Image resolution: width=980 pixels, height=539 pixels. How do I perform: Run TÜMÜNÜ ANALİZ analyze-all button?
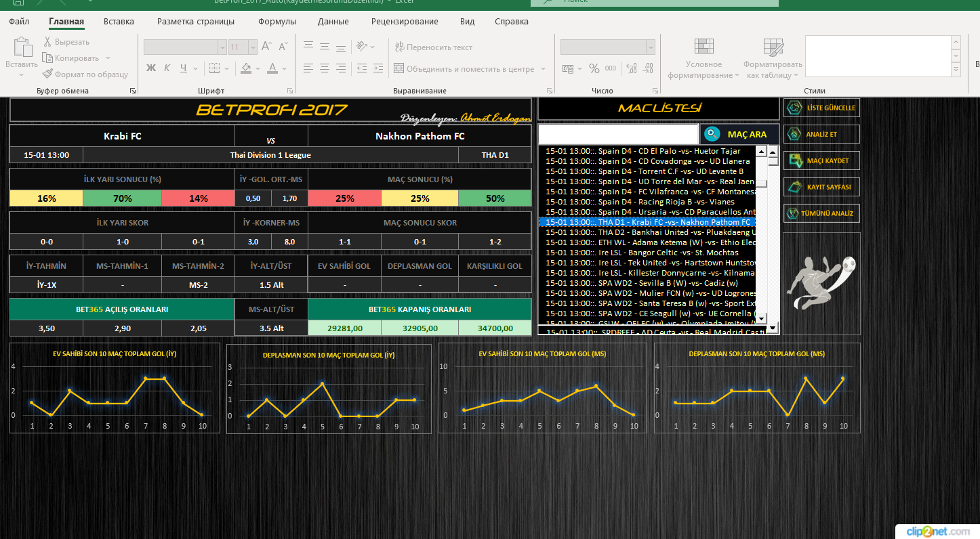[821, 213]
